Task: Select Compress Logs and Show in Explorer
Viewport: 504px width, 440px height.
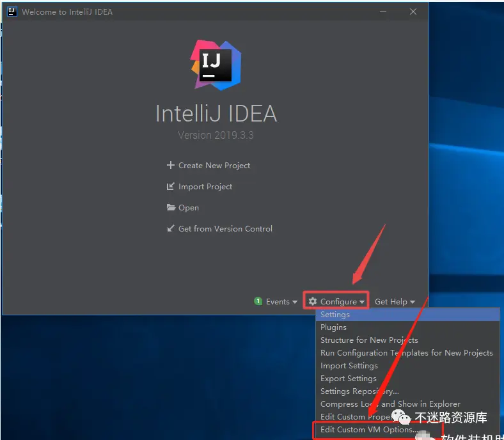Action: coord(407,404)
